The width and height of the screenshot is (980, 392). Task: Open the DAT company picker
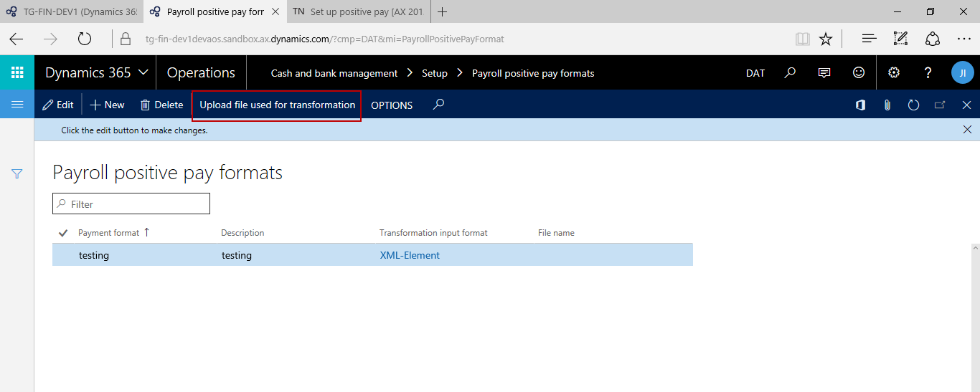click(755, 73)
